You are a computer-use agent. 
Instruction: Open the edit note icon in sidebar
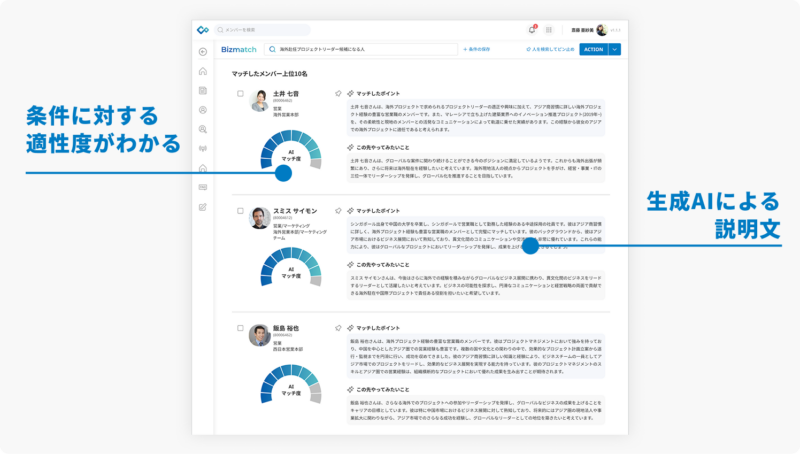[x=203, y=207]
